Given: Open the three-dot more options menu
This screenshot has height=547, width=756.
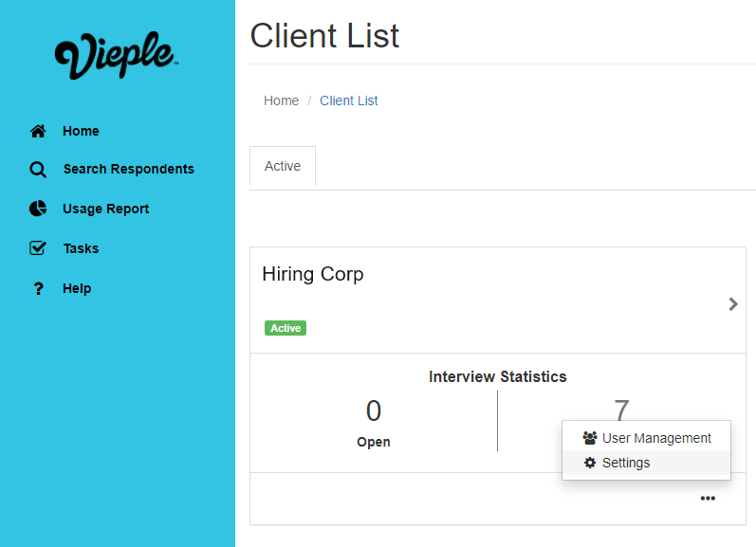Looking at the screenshot, I should pos(708,498).
